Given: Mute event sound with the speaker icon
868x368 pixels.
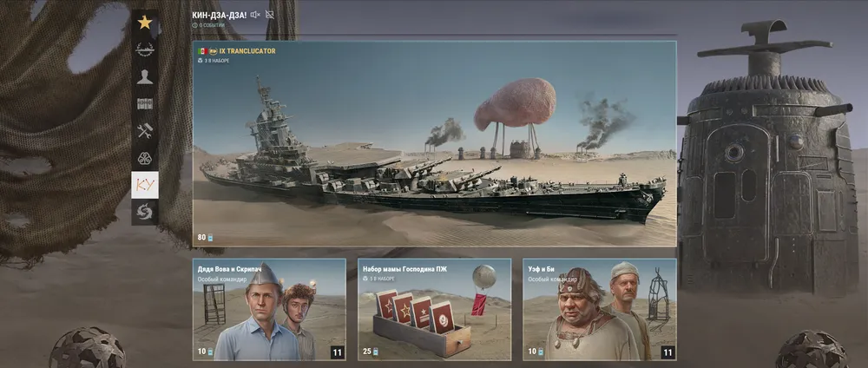Looking at the screenshot, I should (x=254, y=15).
